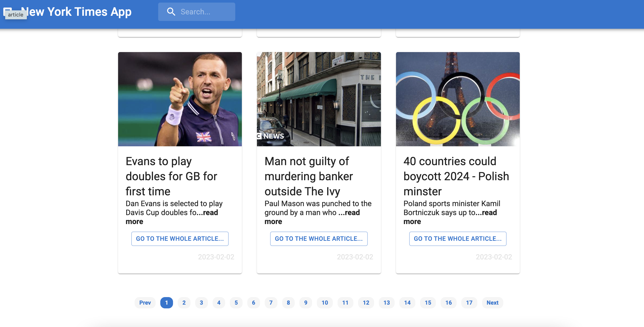Image resolution: width=644 pixels, height=327 pixels.
Task: Click the Dan Evans article image
Action: tap(180, 99)
